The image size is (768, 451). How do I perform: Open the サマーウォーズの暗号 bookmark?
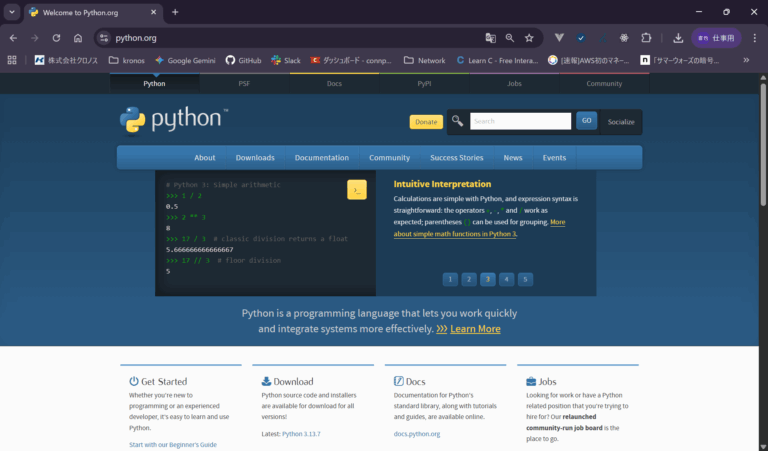click(680, 60)
